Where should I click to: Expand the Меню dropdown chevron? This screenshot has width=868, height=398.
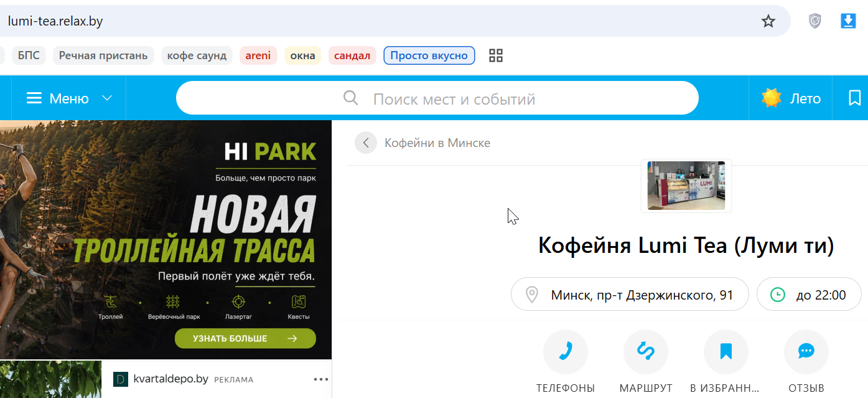coord(107,98)
